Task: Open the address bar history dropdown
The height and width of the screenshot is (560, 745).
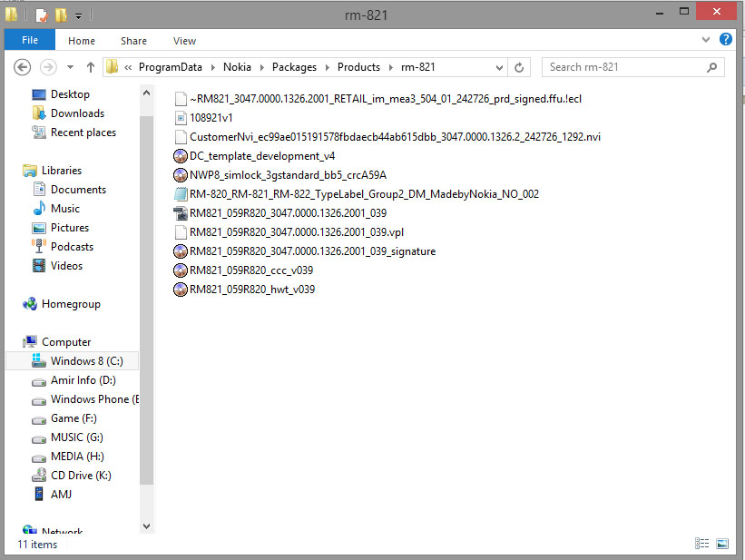Action: (499, 67)
